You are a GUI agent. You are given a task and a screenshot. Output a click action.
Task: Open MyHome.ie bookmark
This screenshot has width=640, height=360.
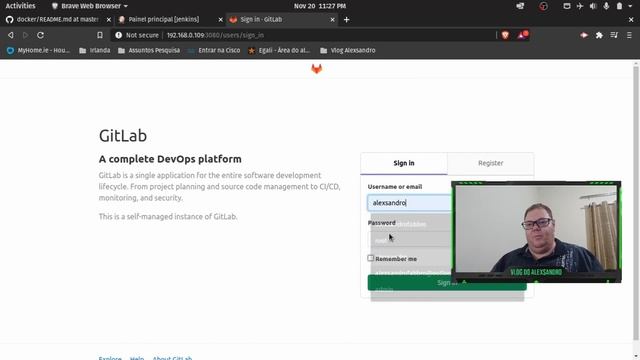(38, 51)
